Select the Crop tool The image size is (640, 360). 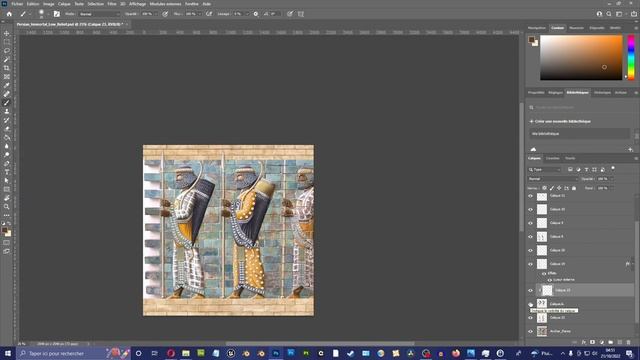click(7, 68)
